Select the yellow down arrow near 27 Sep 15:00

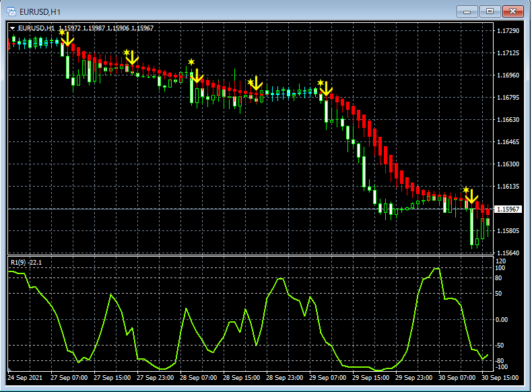coord(131,57)
